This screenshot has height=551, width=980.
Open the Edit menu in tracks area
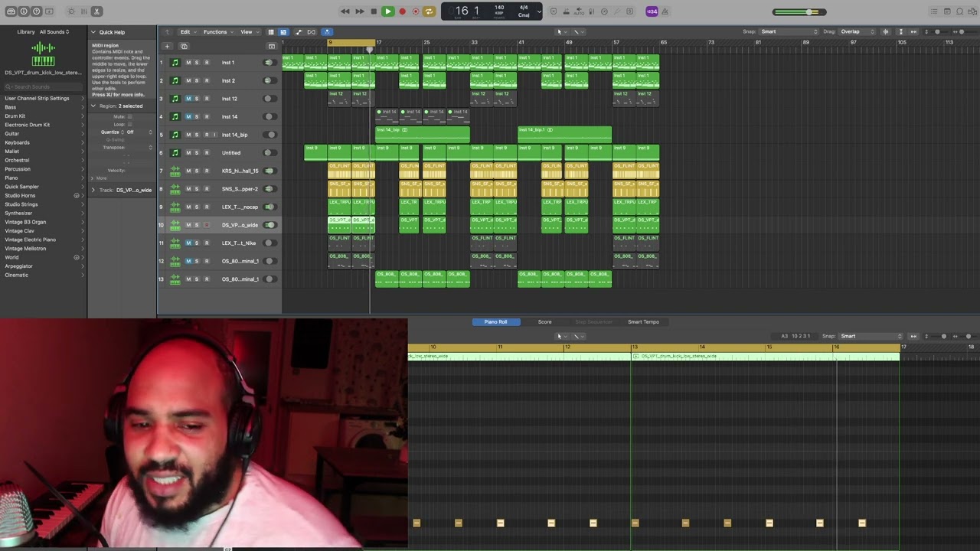(187, 32)
